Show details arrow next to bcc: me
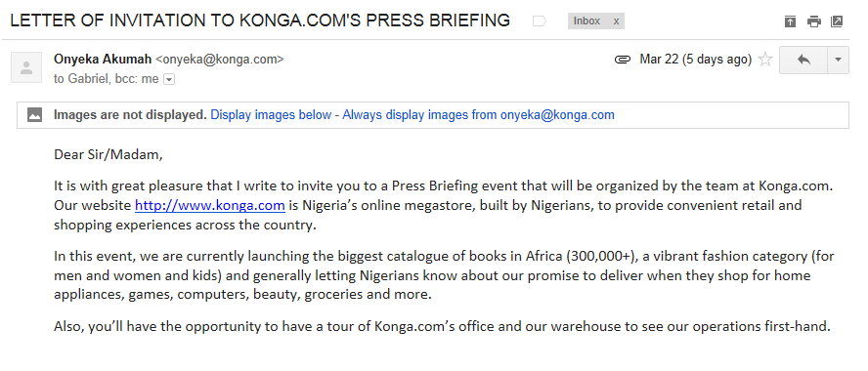 coord(169,80)
